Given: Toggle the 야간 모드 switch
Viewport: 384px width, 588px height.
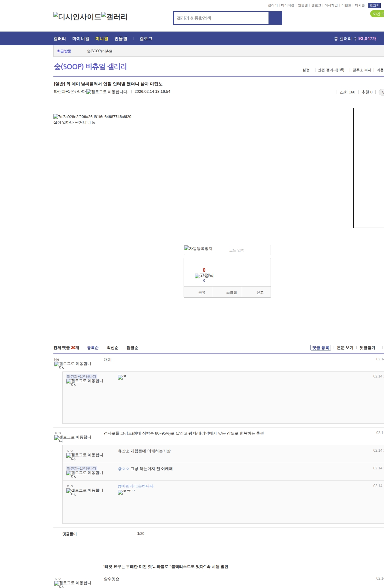Looking at the screenshot, I should click(x=377, y=14).
